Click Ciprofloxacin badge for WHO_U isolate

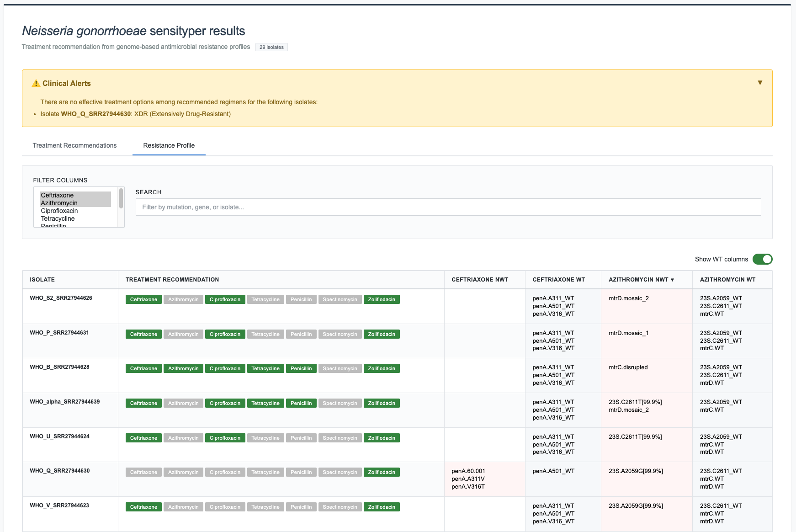(225, 438)
